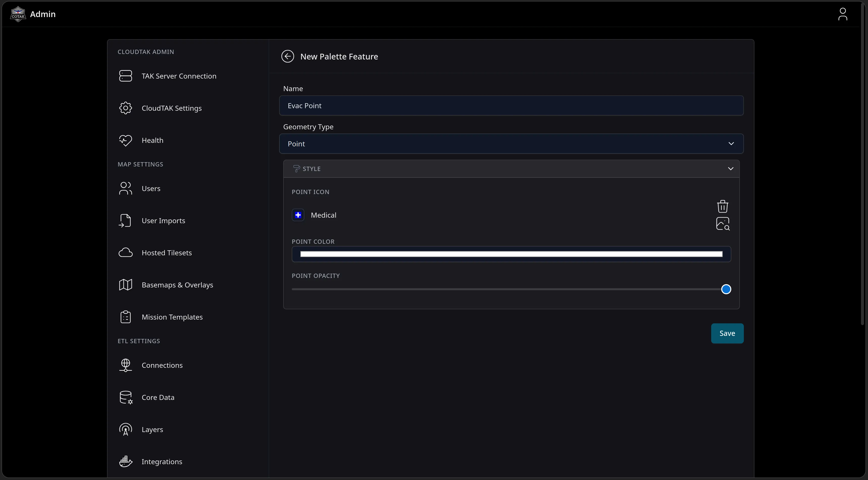Click the STYLE paint roller icon
Screen dimensions: 868x480
[x=296, y=169]
